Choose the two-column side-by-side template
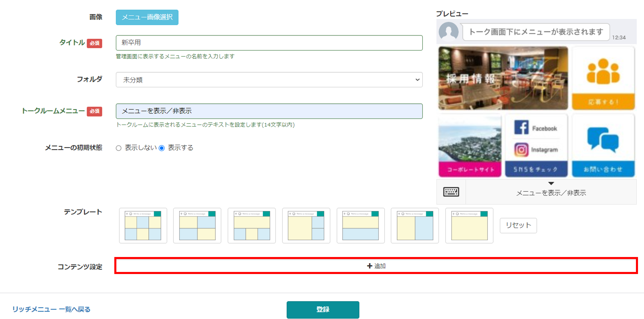Viewport: 644px width, 319px height. point(415,225)
